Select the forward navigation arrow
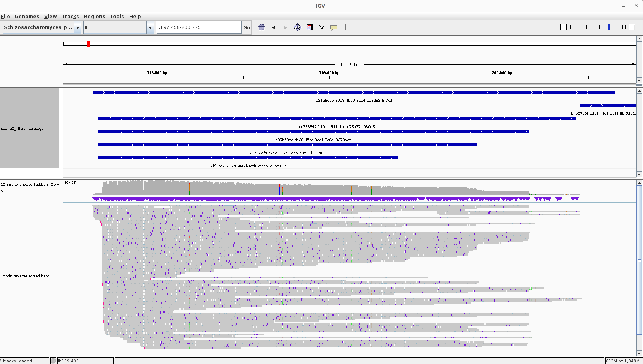 (285, 27)
